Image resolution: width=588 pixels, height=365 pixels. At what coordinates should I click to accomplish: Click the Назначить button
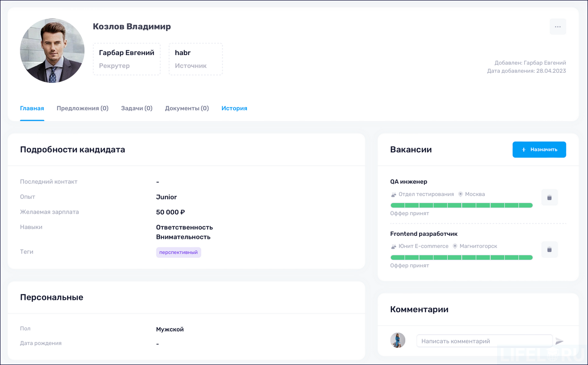pyautogui.click(x=539, y=149)
